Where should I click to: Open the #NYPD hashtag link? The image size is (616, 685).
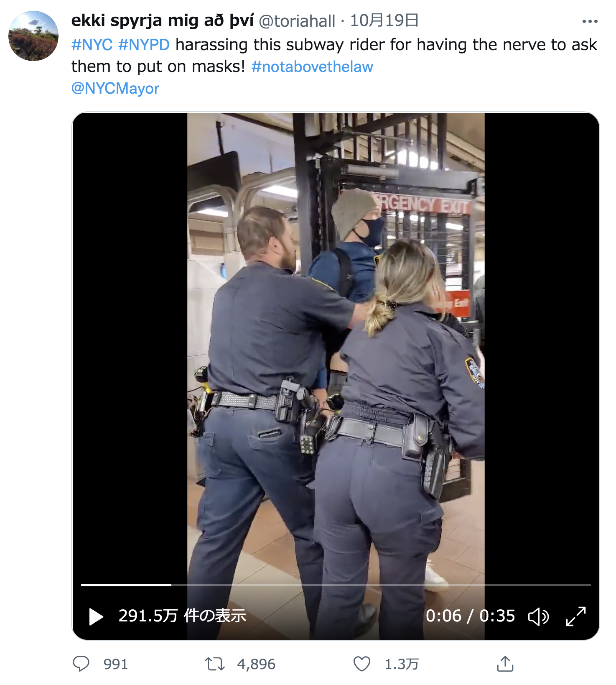click(x=144, y=44)
